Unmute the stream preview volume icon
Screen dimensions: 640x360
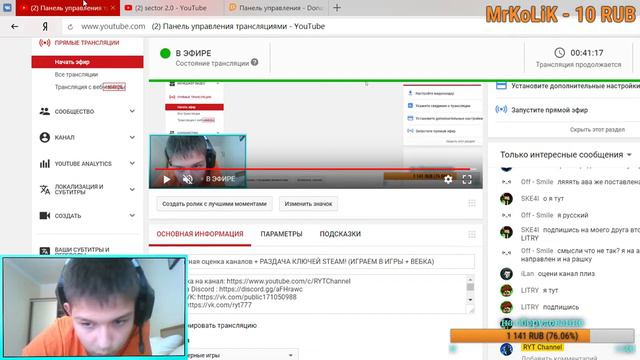pyautogui.click(x=188, y=179)
